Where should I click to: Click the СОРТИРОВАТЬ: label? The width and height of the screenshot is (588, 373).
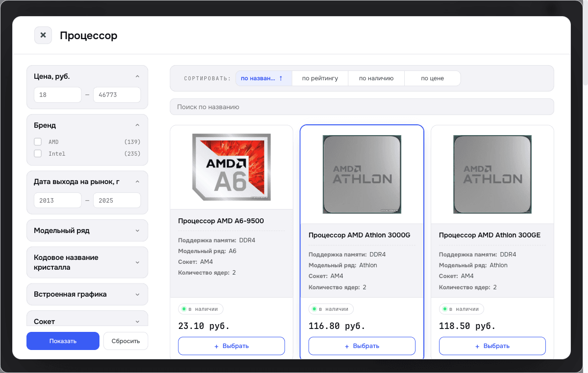207,78
